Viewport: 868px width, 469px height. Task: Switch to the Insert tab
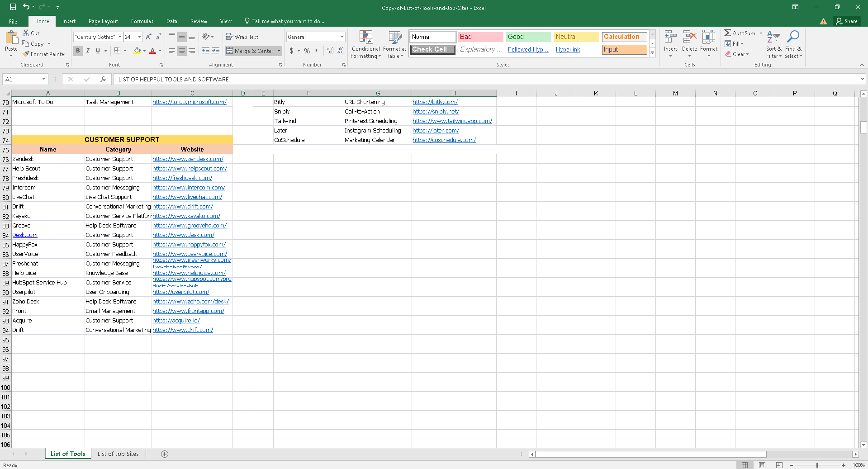[x=69, y=21]
